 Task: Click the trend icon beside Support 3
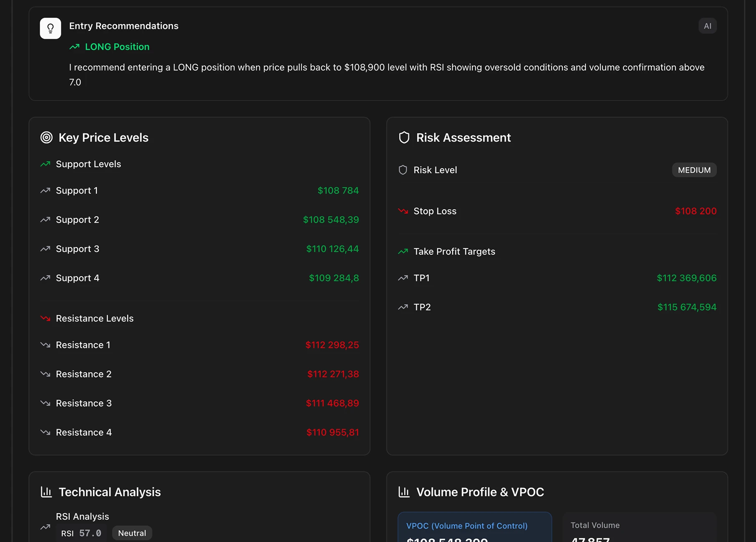(45, 249)
